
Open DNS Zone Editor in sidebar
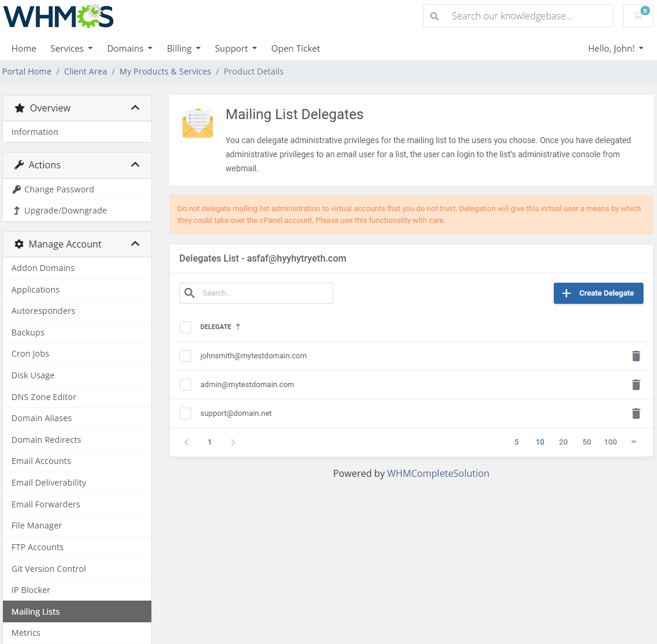click(x=77, y=397)
